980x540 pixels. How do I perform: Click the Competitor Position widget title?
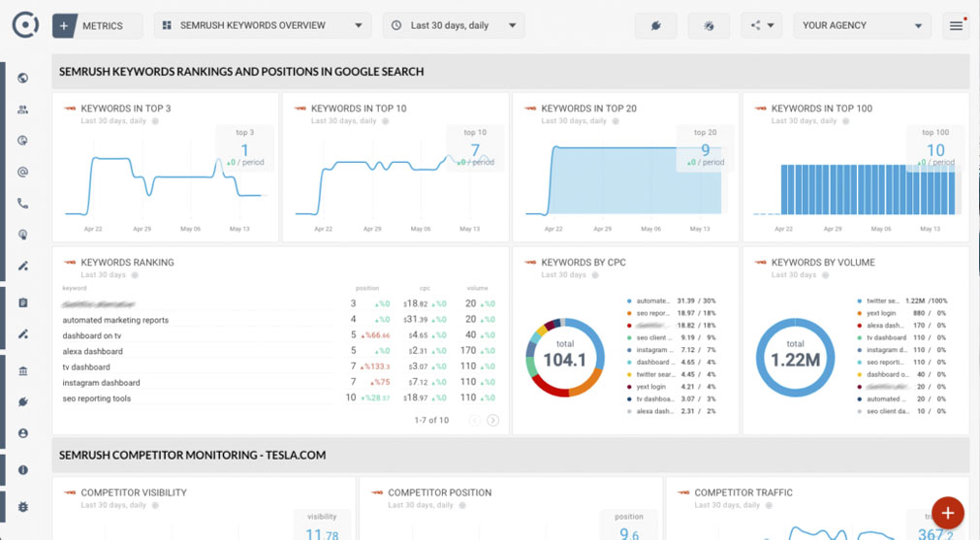(x=439, y=492)
